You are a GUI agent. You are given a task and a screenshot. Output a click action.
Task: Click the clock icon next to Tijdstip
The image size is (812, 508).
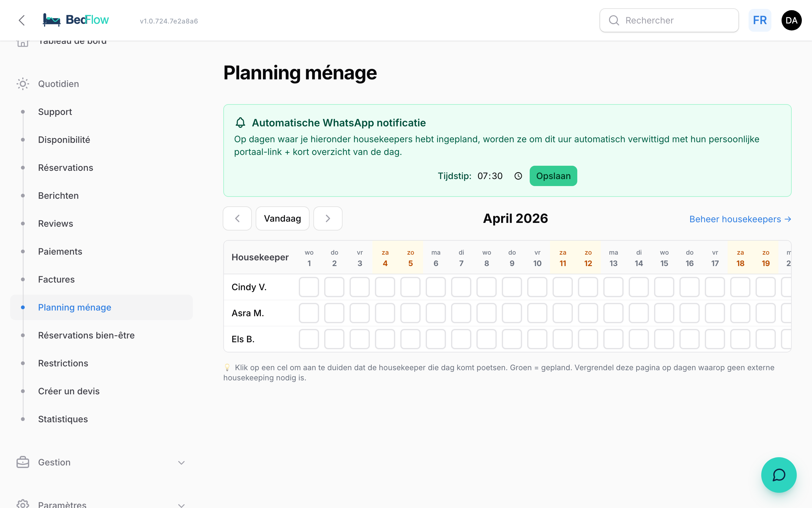coord(518,176)
